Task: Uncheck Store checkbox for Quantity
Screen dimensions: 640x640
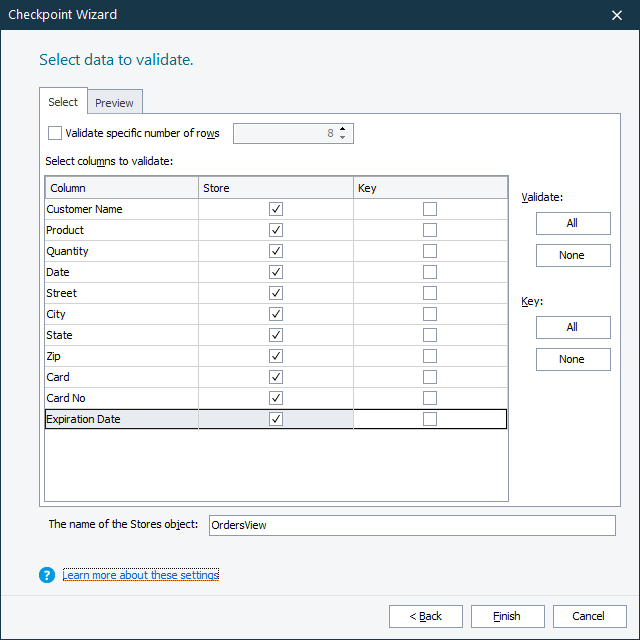Action: 276,251
